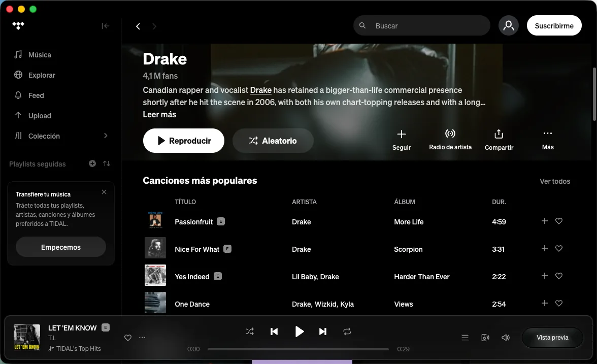Start Radio de artista for Drake
Image resolution: width=597 pixels, height=364 pixels.
coord(450,134)
